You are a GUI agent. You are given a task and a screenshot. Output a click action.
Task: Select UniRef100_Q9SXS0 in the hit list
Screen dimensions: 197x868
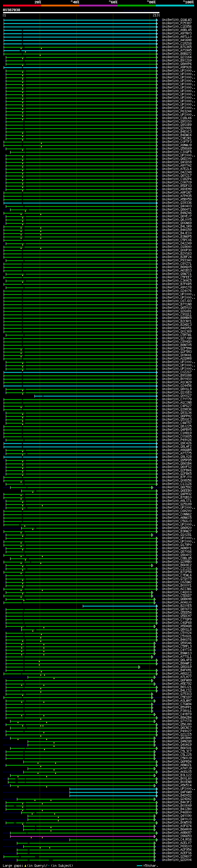click(x=176, y=121)
